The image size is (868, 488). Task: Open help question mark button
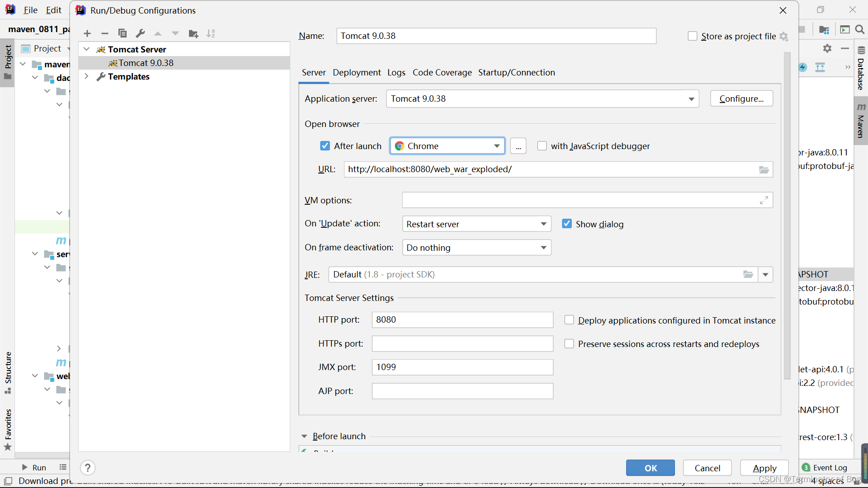coord(88,468)
